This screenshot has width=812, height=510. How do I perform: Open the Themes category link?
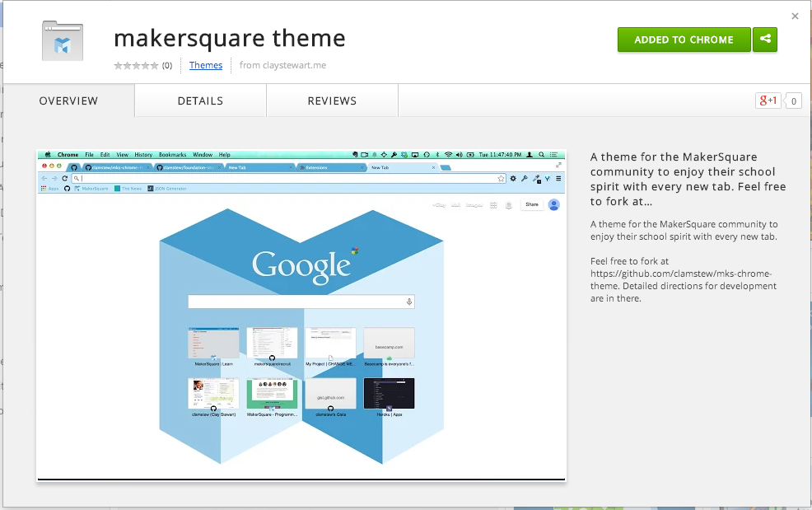pyautogui.click(x=206, y=65)
